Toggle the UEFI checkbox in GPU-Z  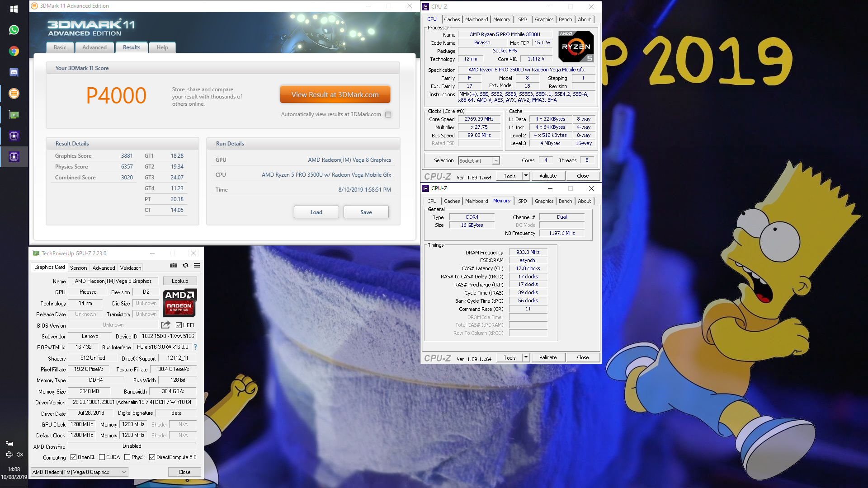point(179,325)
